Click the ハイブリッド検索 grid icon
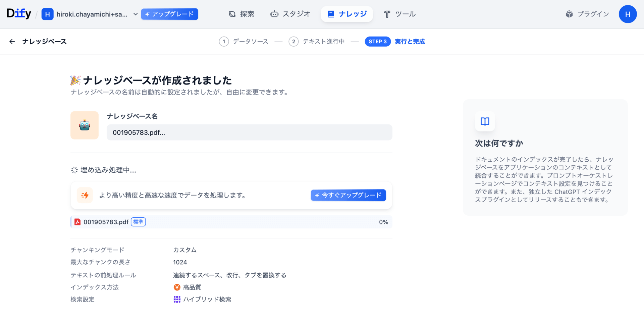This screenshot has width=644, height=322. click(x=177, y=299)
